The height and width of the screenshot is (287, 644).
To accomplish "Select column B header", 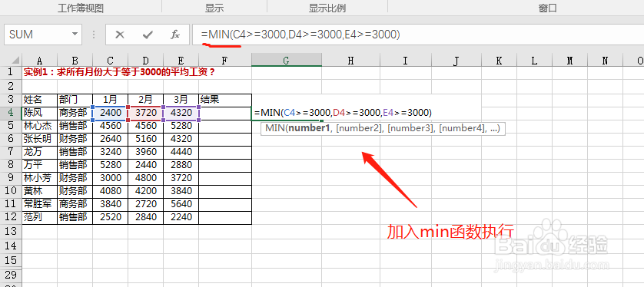I will coord(75,61).
